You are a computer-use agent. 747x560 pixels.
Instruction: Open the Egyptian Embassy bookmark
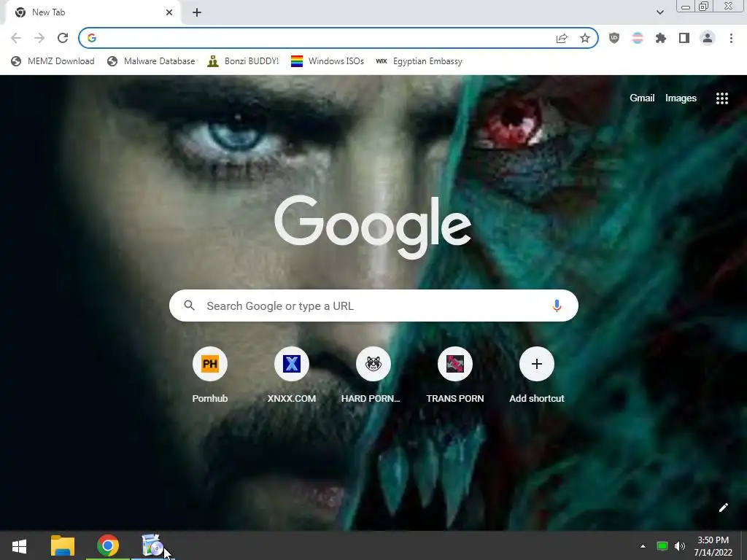pos(419,61)
